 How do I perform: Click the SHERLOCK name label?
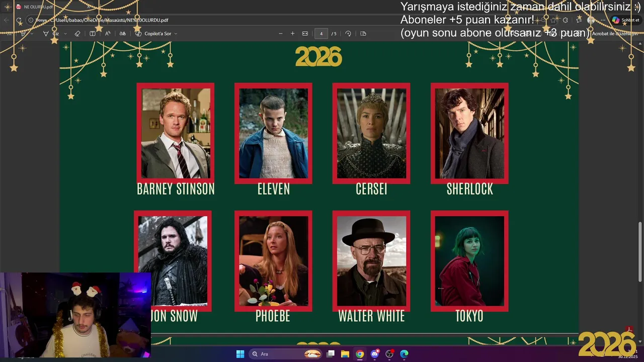pos(470,189)
